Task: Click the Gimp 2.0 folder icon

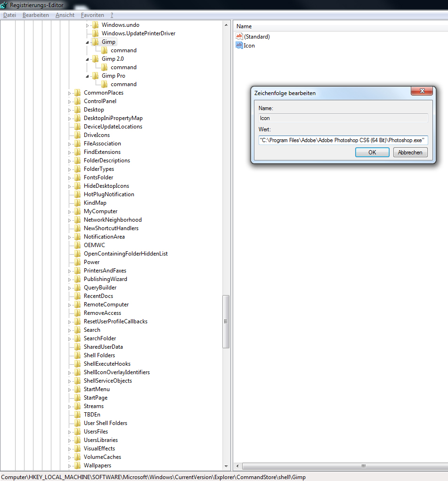Action: click(96, 58)
